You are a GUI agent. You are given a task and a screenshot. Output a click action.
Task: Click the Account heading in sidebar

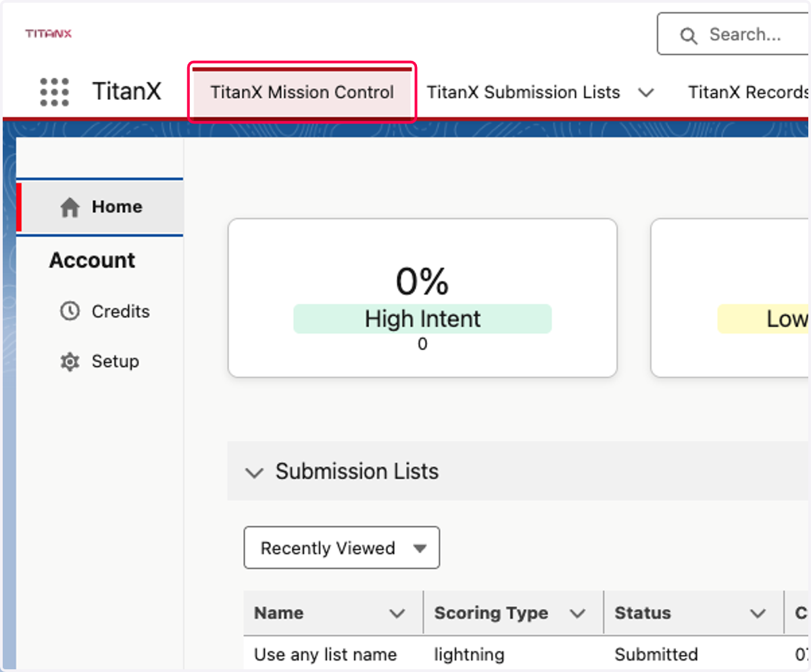(x=92, y=260)
